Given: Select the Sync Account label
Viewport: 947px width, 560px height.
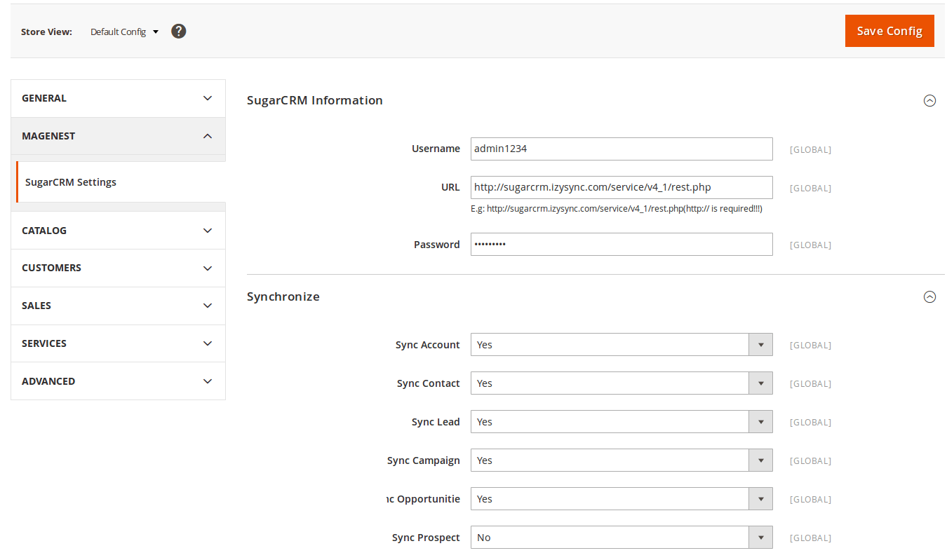Looking at the screenshot, I should point(428,345).
